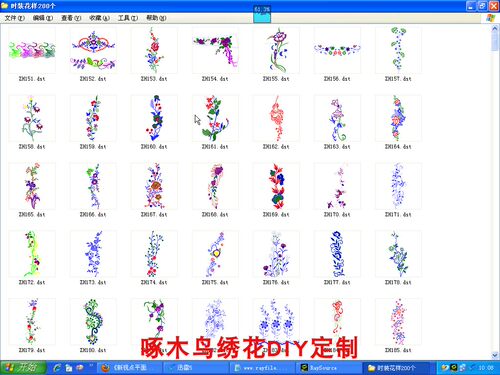Image resolution: width=500 pixels, height=375 pixels.
Task: Click the folder icon in the title bar
Action: point(5,6)
